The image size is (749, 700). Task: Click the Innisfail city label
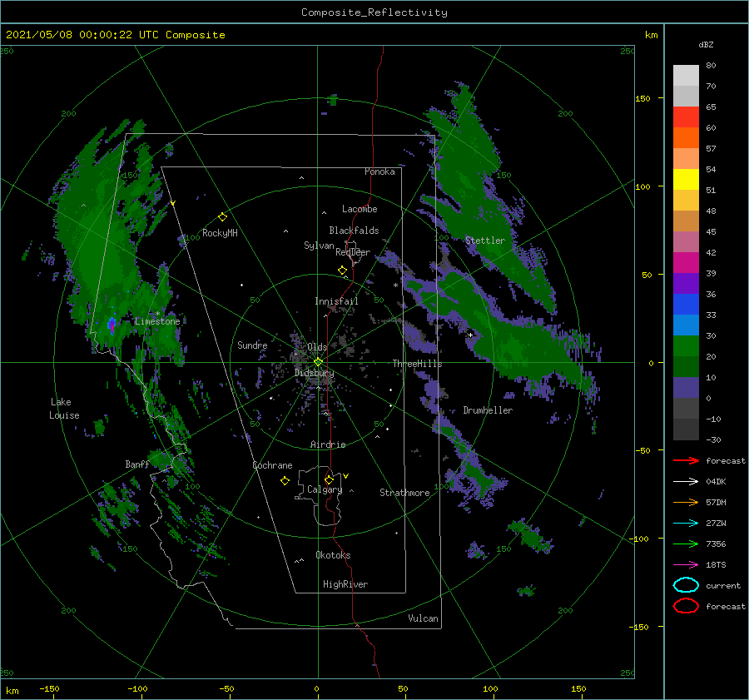tap(336, 301)
